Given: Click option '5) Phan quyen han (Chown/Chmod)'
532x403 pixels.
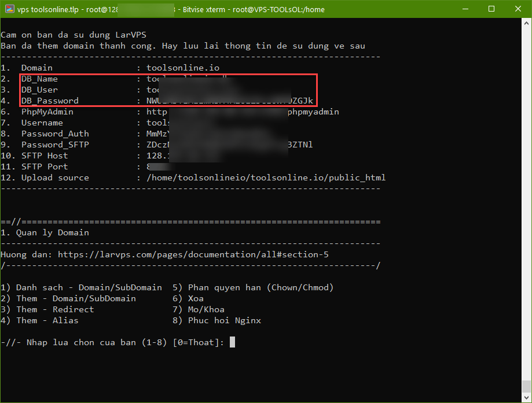Looking at the screenshot, I should (x=253, y=287).
